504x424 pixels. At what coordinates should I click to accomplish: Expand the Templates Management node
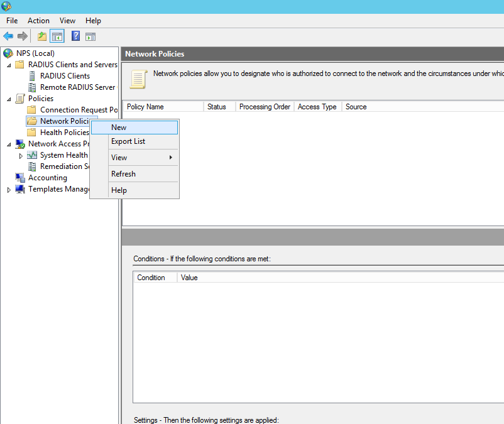(x=9, y=190)
